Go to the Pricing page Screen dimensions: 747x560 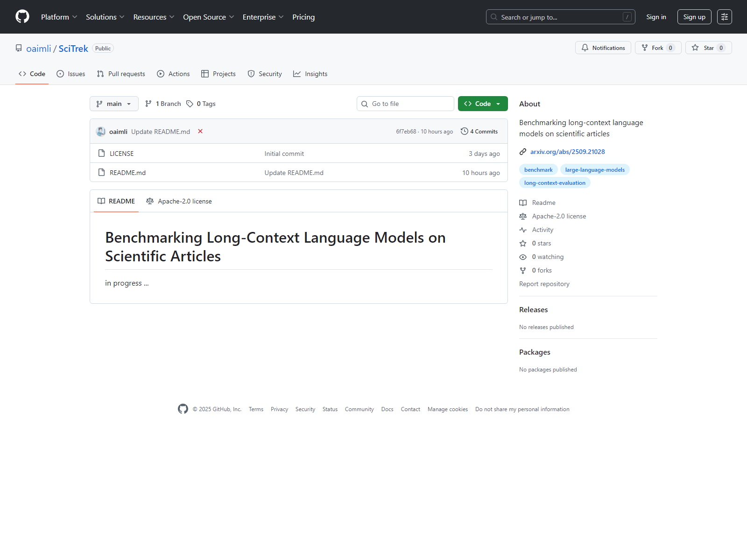coord(303,17)
